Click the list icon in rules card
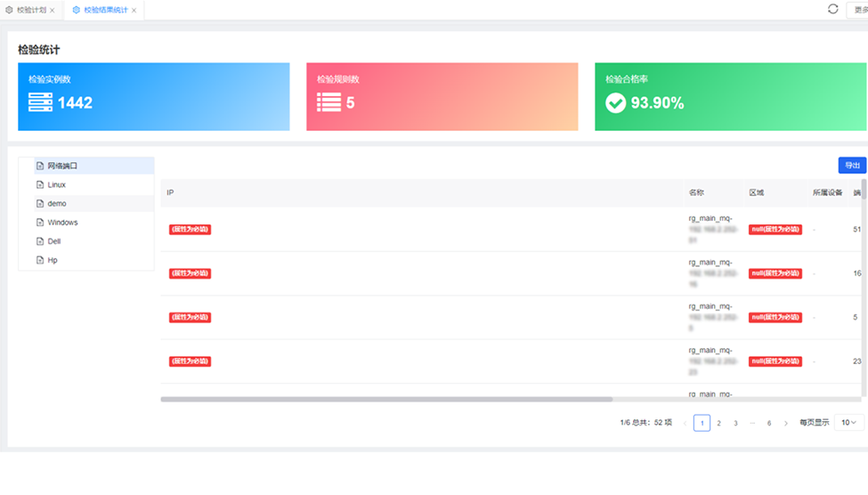The width and height of the screenshot is (868, 495). 329,102
